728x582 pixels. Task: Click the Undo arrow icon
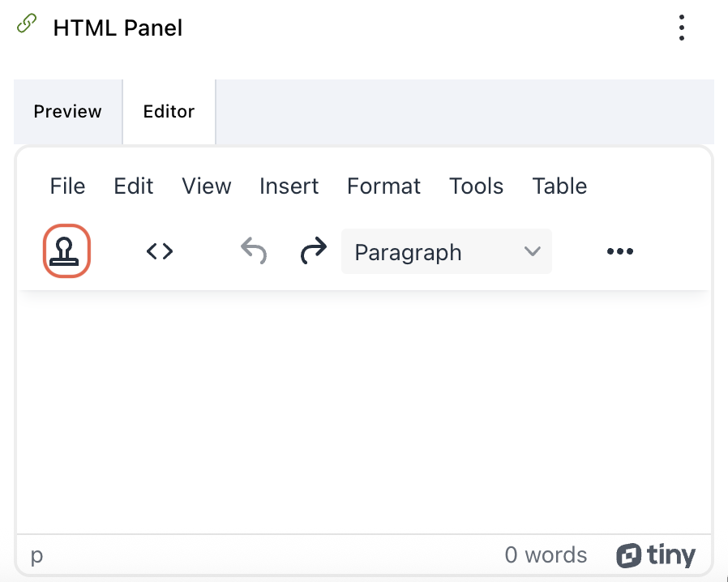(253, 251)
